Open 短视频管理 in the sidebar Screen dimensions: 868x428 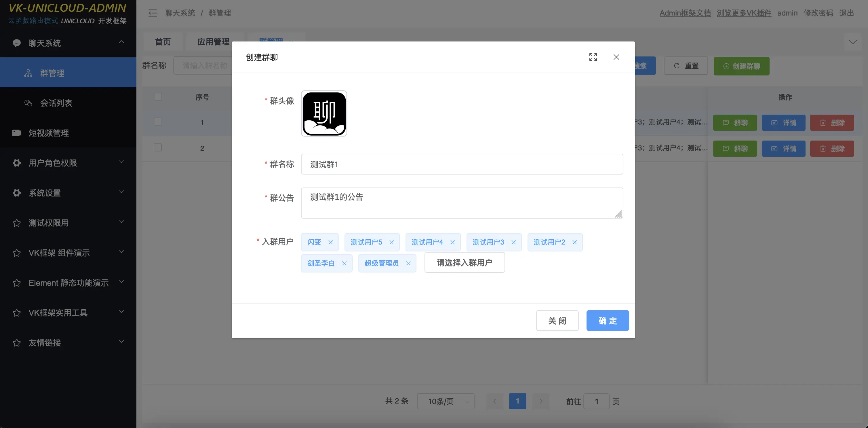pos(68,132)
